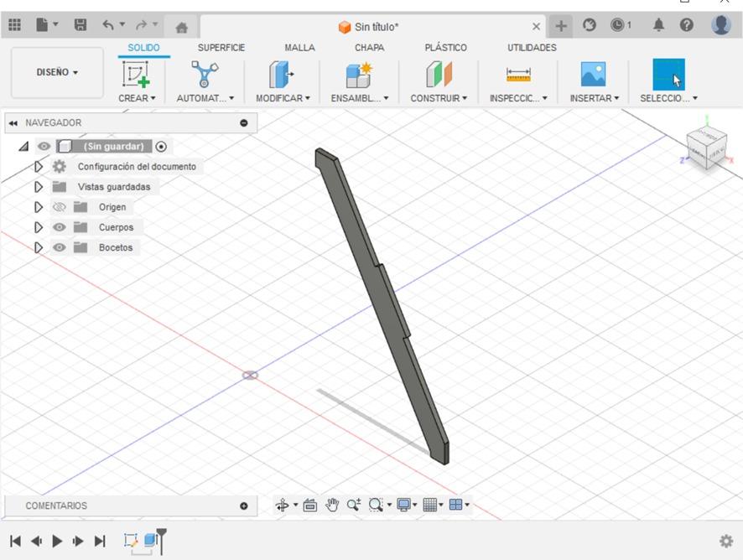Open the Grid and Snaps icon
This screenshot has width=743, height=560.
click(x=430, y=505)
